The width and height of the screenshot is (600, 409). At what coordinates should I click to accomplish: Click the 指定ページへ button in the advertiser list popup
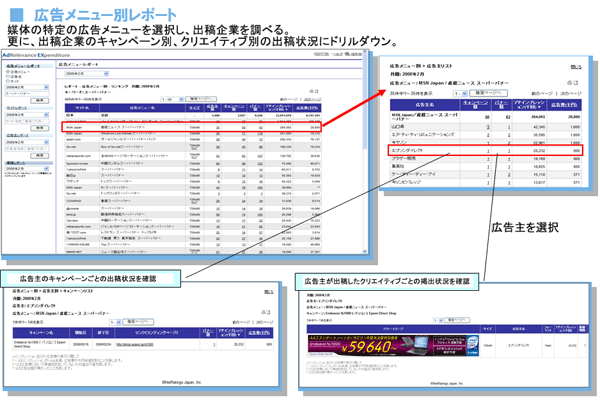[x=488, y=93]
